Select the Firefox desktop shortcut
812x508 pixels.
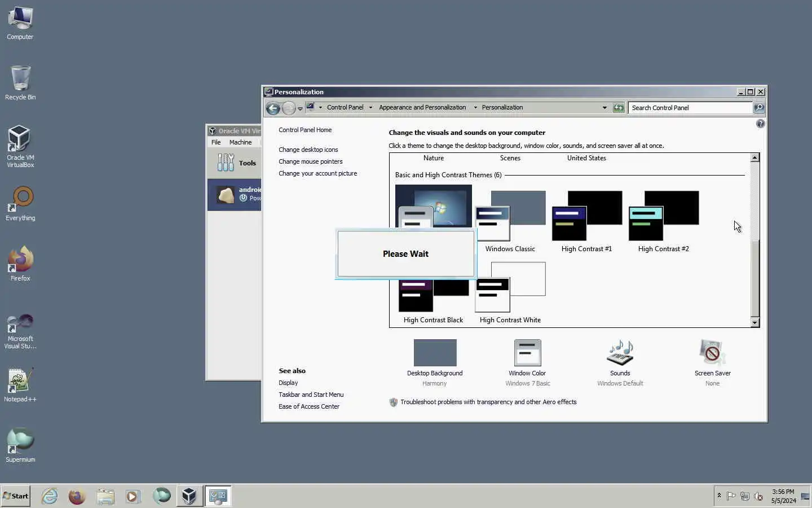[x=20, y=264]
